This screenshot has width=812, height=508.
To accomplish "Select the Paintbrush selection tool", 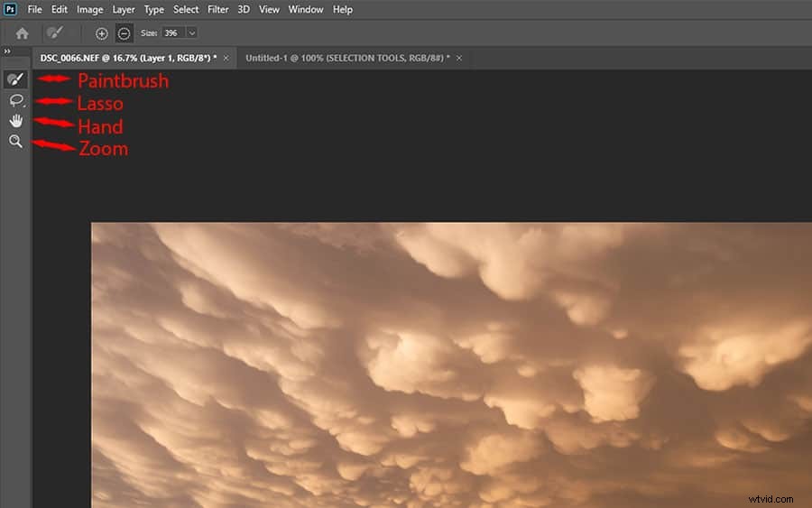I will pyautogui.click(x=15, y=79).
